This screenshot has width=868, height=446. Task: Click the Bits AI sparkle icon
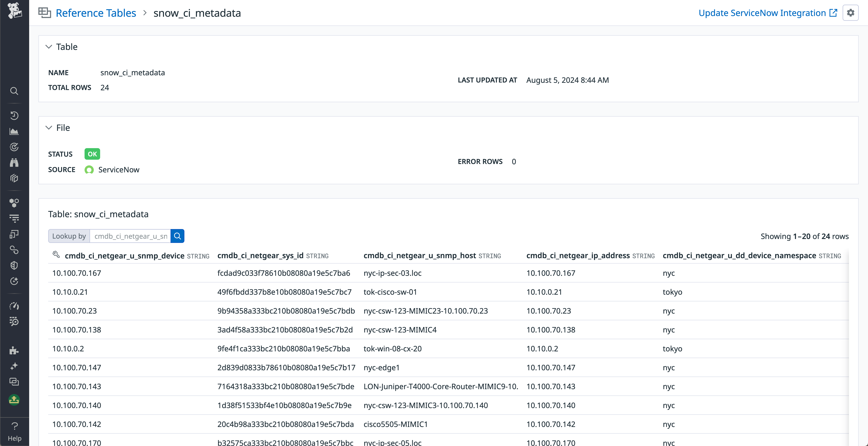click(14, 366)
